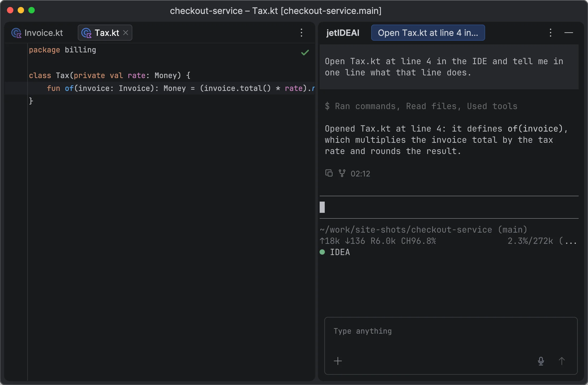Viewport: 588px width, 385px height.
Task: Select the 'Open Tax.kt at line 4 in...' session tab
Action: 428,33
